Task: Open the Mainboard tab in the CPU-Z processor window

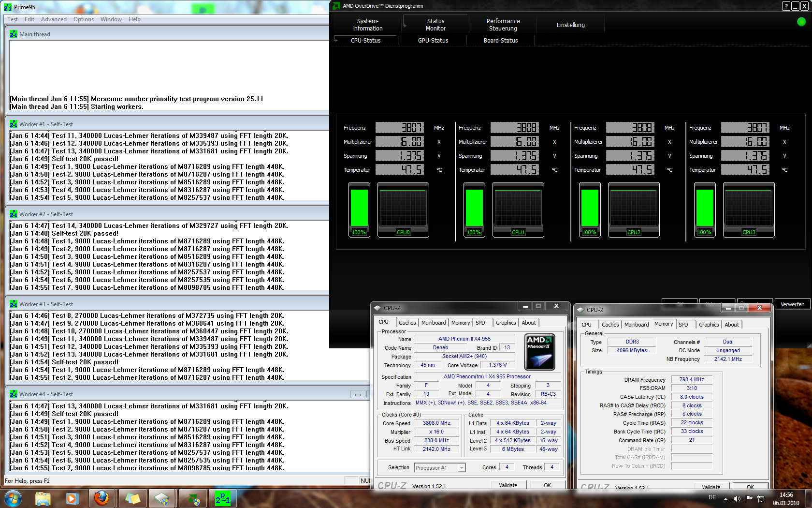Action: tap(434, 323)
